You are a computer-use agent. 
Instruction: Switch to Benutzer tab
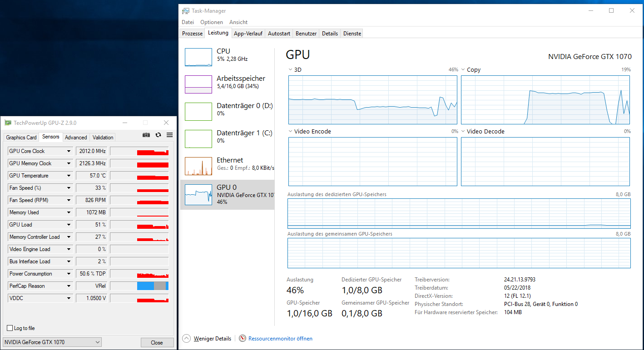[x=306, y=34]
